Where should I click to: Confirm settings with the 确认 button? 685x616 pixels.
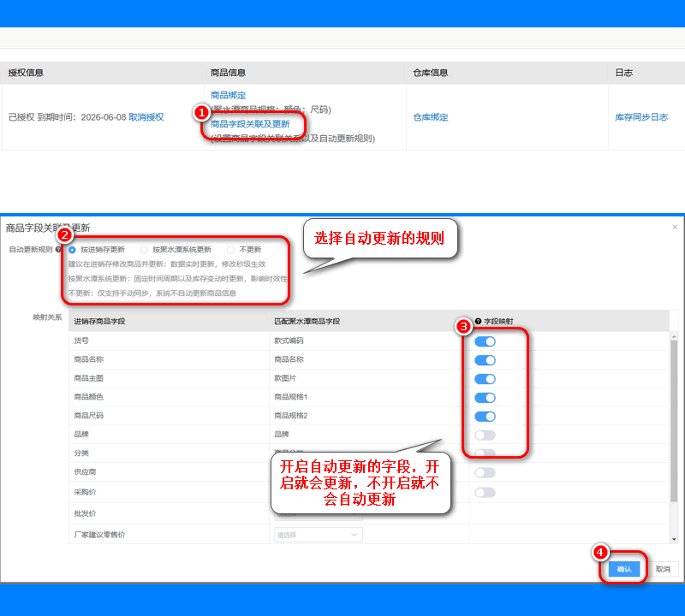coord(625,568)
